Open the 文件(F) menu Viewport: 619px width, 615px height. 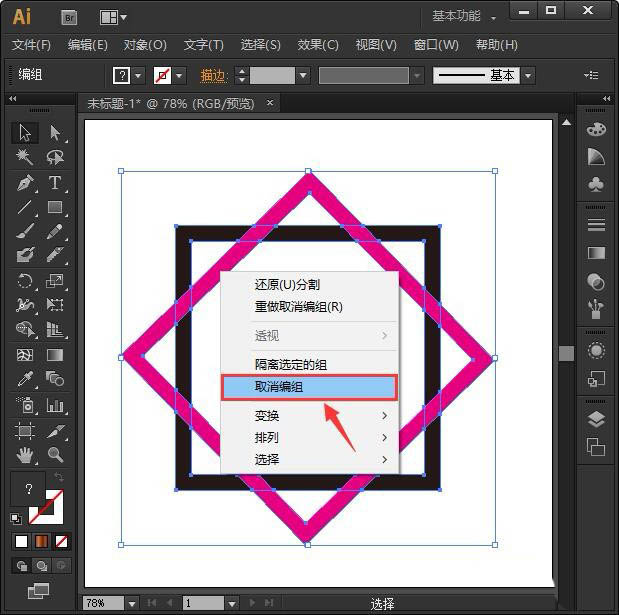click(31, 45)
